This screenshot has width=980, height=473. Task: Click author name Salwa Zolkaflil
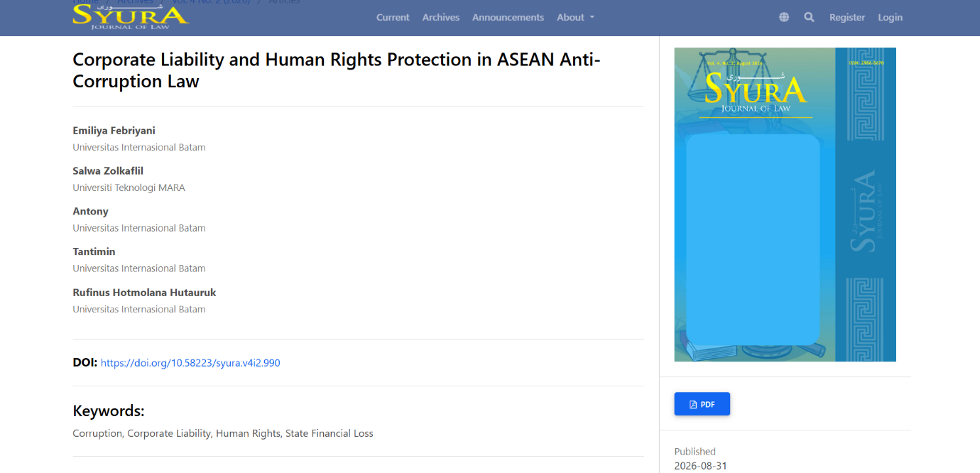[x=108, y=171]
